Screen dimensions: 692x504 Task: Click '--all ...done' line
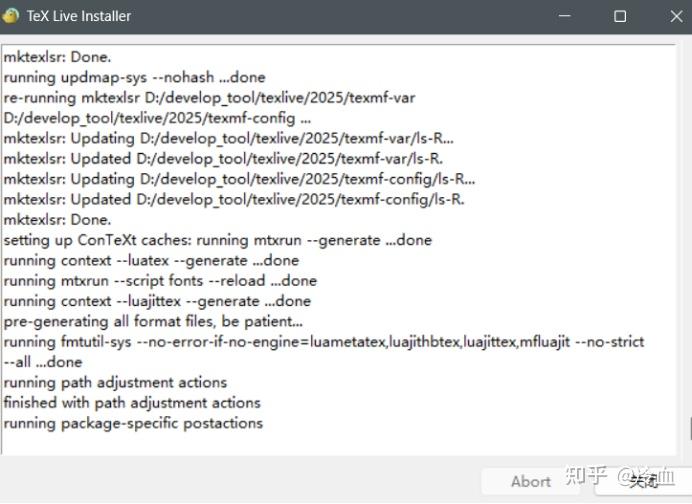[x=43, y=362]
